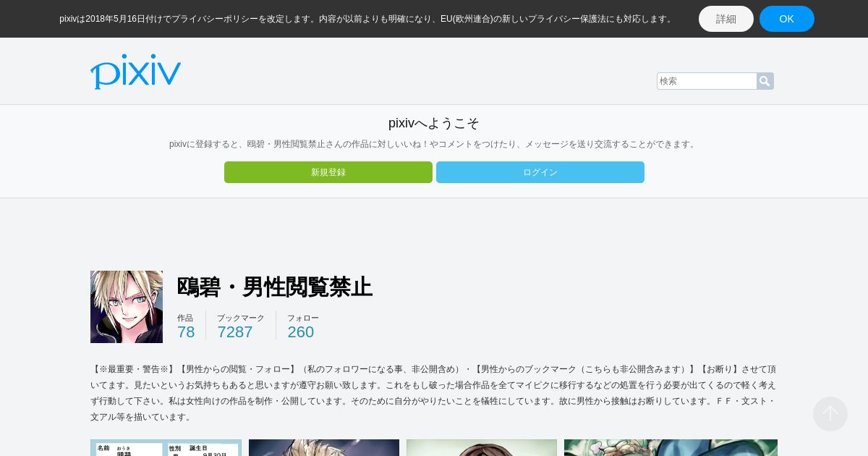This screenshot has height=456, width=868.
Task: Open the 作品 count 78
Action: click(x=186, y=332)
